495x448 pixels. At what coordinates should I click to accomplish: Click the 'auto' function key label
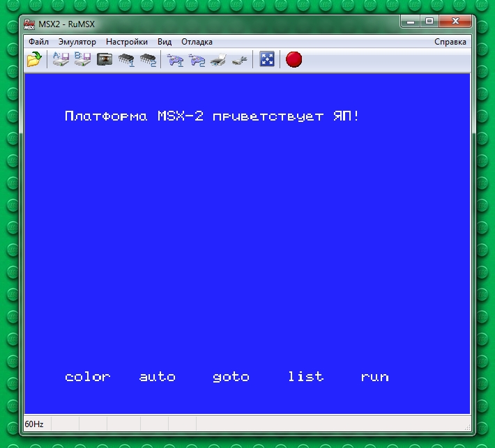[157, 377]
